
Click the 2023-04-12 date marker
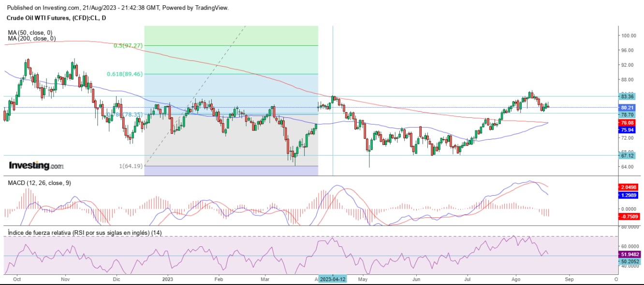pyautogui.click(x=333, y=279)
